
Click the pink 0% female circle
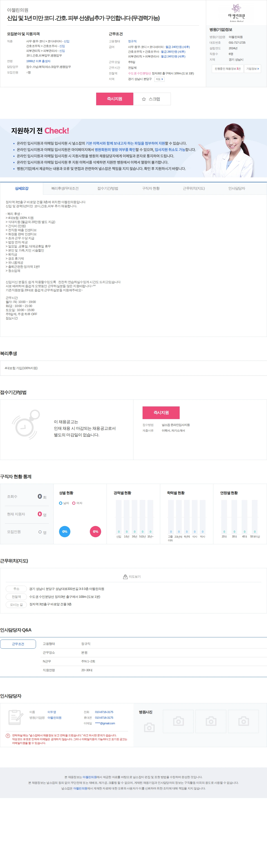coord(95,531)
